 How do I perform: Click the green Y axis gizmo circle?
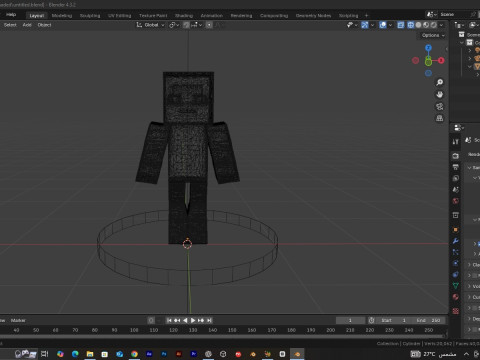(x=428, y=61)
